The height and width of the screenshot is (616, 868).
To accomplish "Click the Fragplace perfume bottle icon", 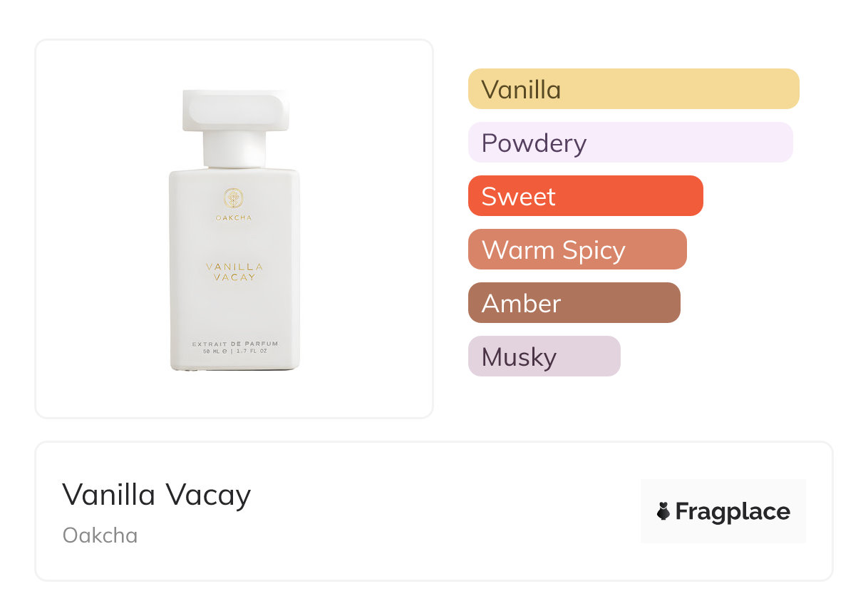I will coord(663,511).
